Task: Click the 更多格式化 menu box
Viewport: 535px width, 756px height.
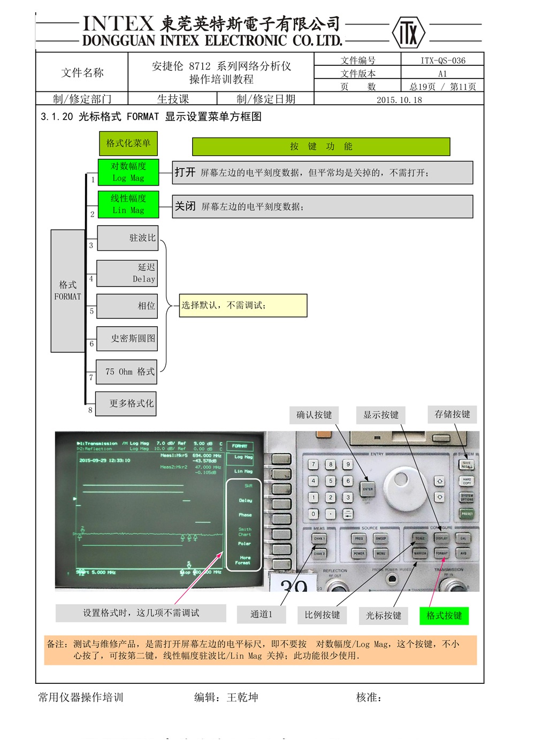Action: (126, 404)
